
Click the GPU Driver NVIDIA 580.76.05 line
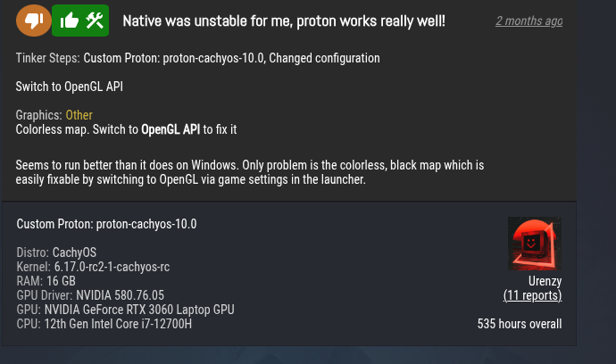90,295
